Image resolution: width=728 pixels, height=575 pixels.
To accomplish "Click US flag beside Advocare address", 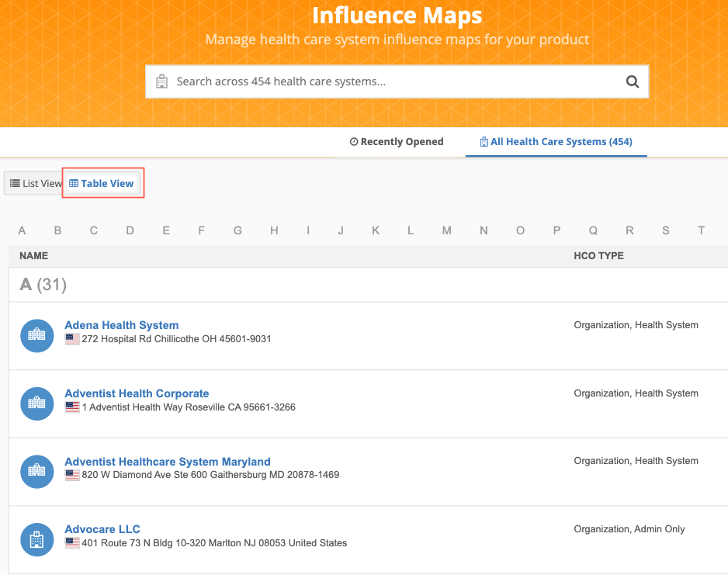I will [x=72, y=543].
